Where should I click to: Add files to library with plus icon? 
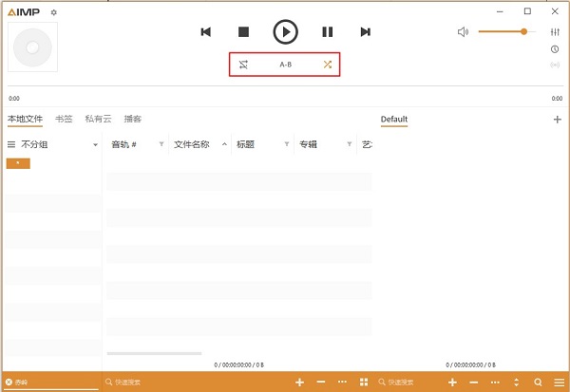(299, 383)
